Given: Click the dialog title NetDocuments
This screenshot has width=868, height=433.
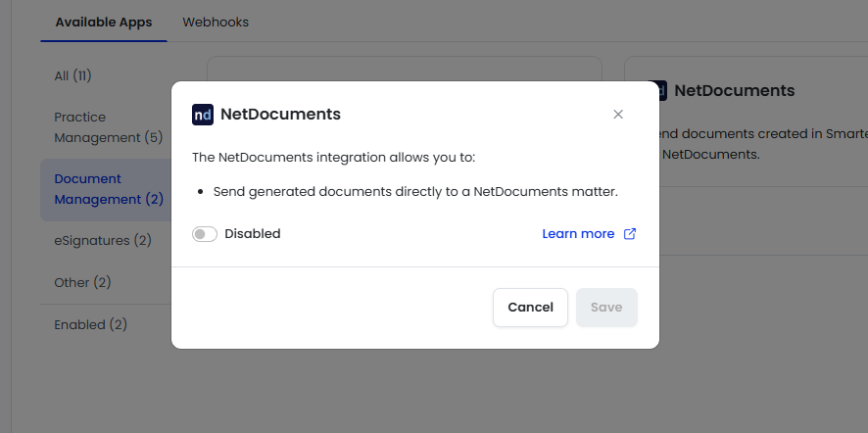Looking at the screenshot, I should pyautogui.click(x=280, y=115).
